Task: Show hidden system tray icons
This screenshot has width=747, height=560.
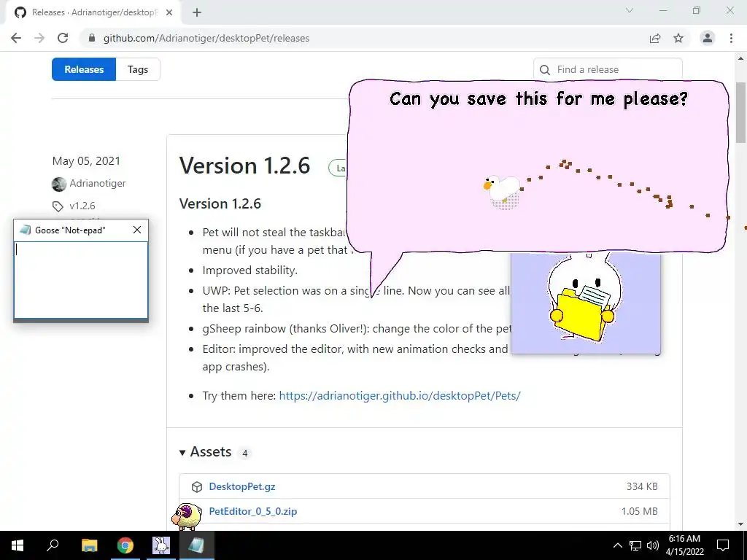Action: 617,545
